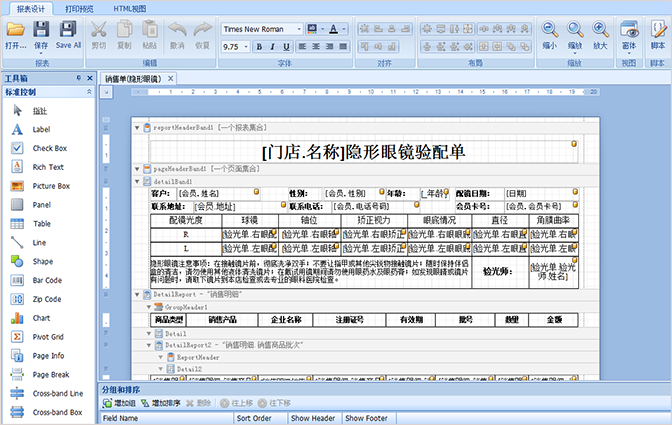The height and width of the screenshot is (425, 672).
Task: Click the 增加组 button
Action: point(120,403)
